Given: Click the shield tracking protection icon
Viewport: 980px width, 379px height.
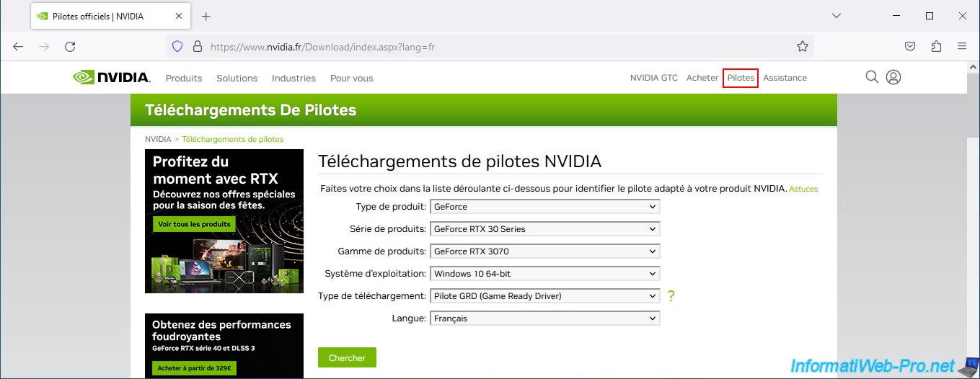Looking at the screenshot, I should coord(177,47).
